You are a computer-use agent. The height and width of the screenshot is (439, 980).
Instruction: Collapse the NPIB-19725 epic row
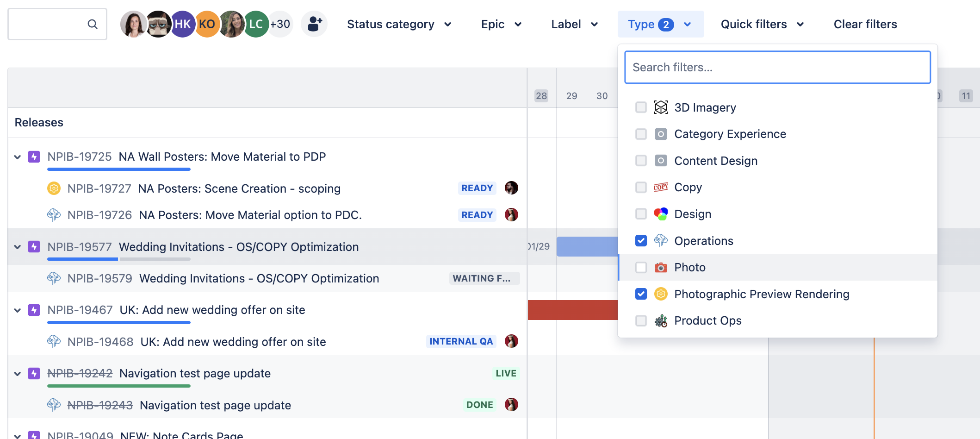[x=17, y=157]
